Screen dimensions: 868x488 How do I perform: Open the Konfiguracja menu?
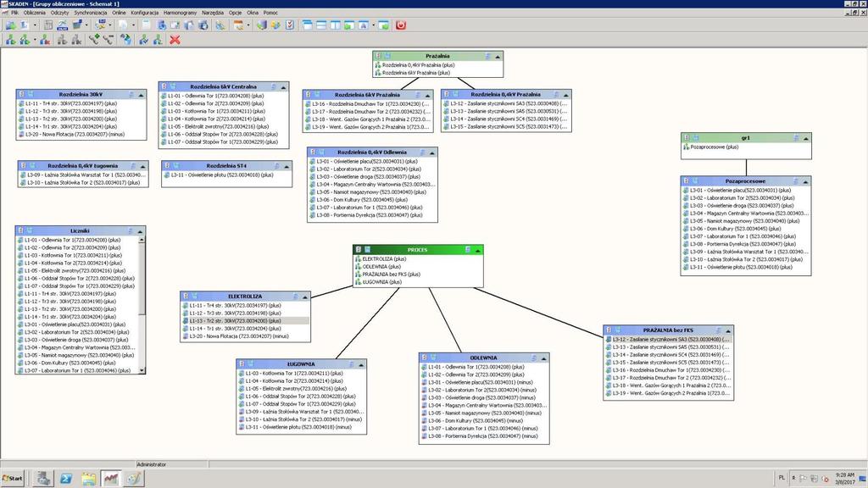click(144, 12)
